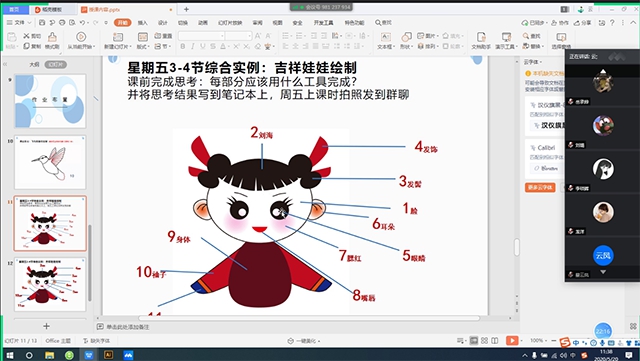Click the Redo arrow icon

point(96,22)
